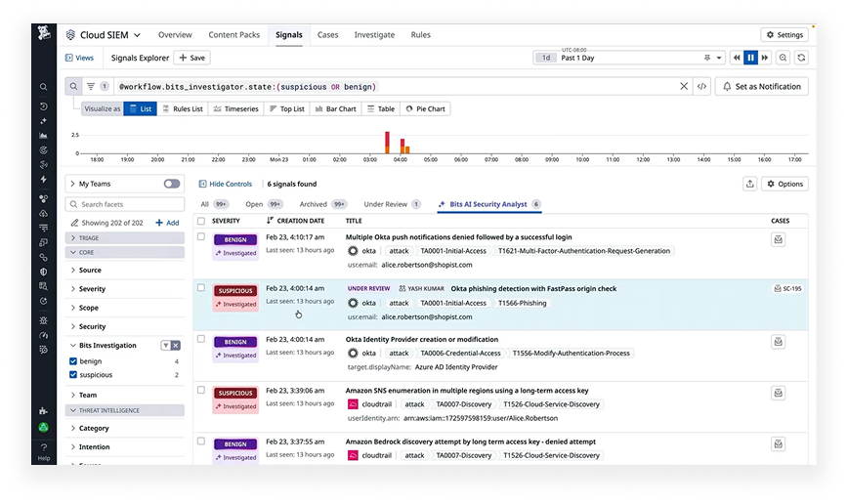848x504 pixels.
Task: Step back in time range
Action: pyautogui.click(x=737, y=58)
